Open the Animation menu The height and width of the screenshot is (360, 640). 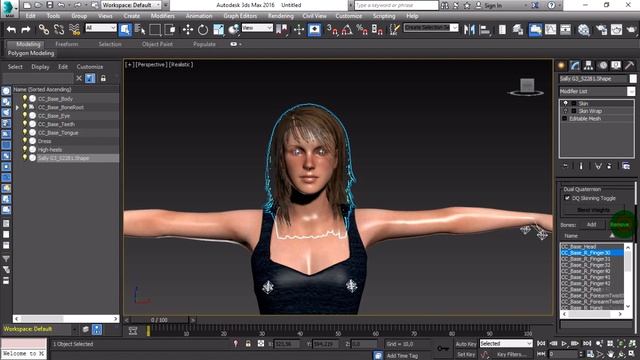(x=199, y=16)
